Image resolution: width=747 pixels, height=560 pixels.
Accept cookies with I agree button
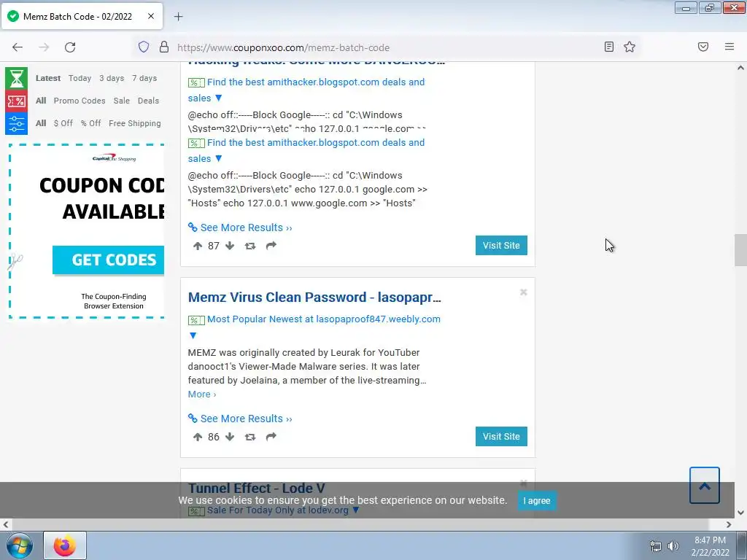tap(537, 500)
